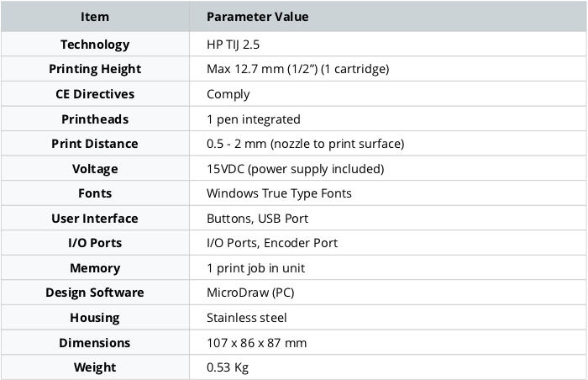Click the I/O Ports, Encoder Port value
The image size is (588, 380).
272,243
